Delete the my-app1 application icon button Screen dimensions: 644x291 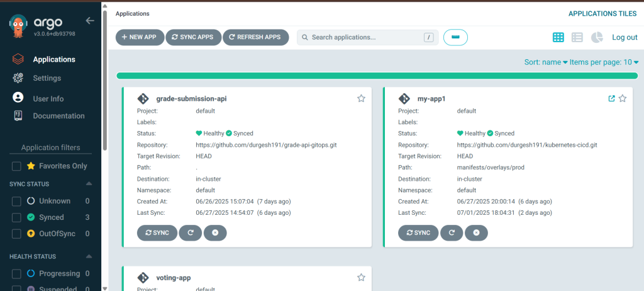click(476, 232)
